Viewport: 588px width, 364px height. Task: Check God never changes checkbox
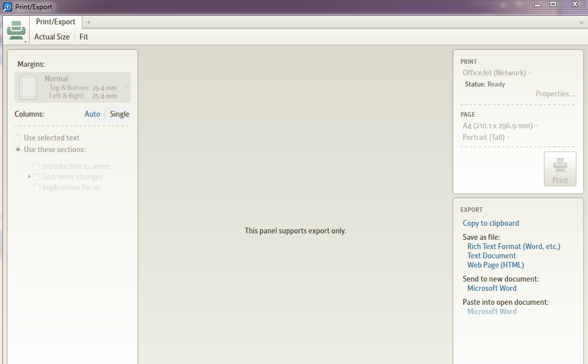pyautogui.click(x=37, y=176)
